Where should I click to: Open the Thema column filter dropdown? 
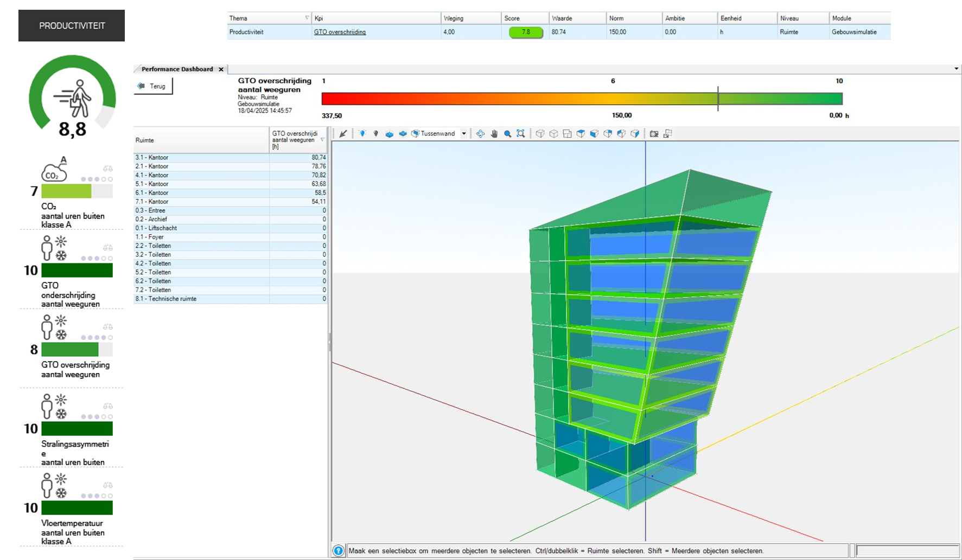307,18
